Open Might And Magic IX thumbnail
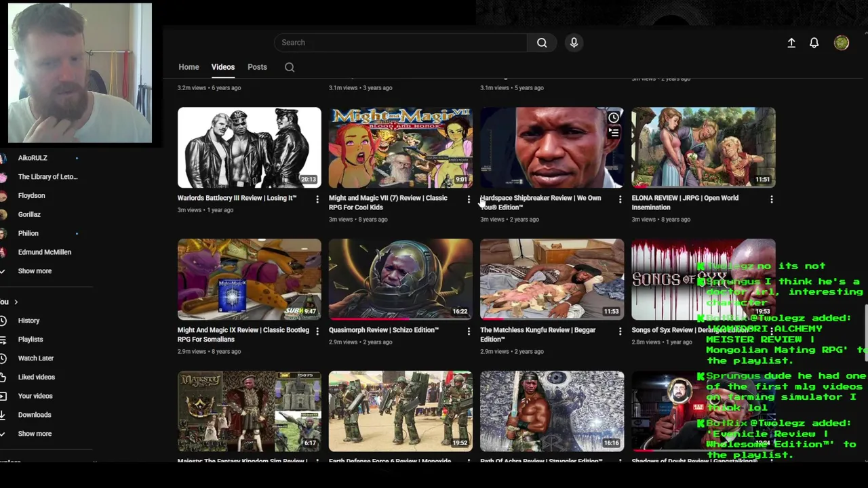The height and width of the screenshot is (488, 868). [x=249, y=279]
